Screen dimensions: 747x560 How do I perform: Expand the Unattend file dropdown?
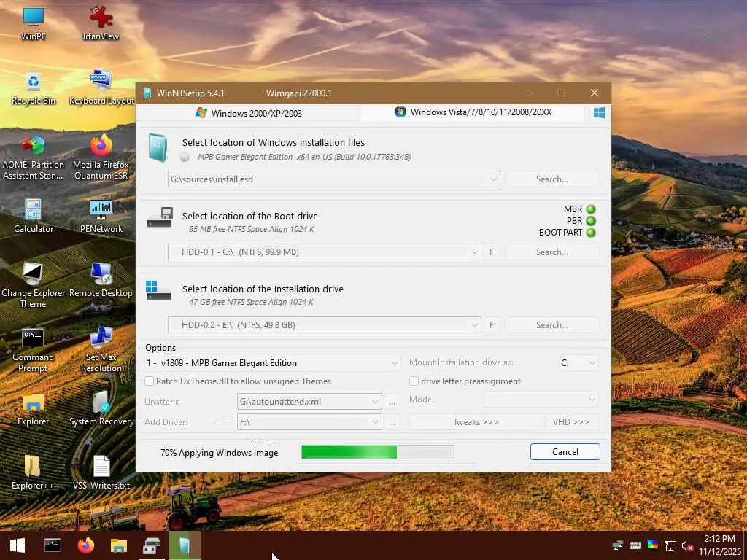click(x=376, y=402)
